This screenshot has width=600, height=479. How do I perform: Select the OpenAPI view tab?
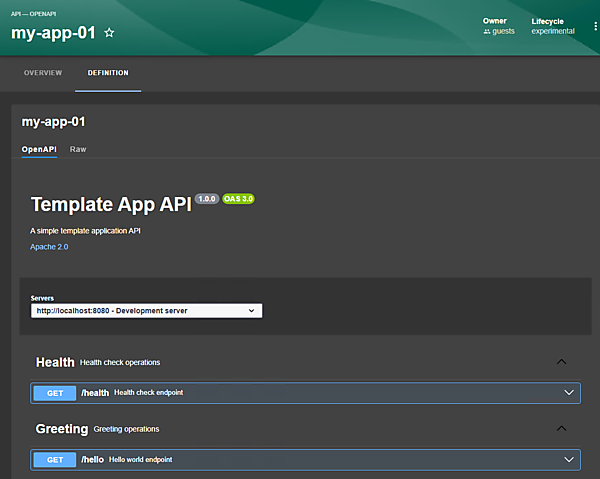(x=39, y=149)
